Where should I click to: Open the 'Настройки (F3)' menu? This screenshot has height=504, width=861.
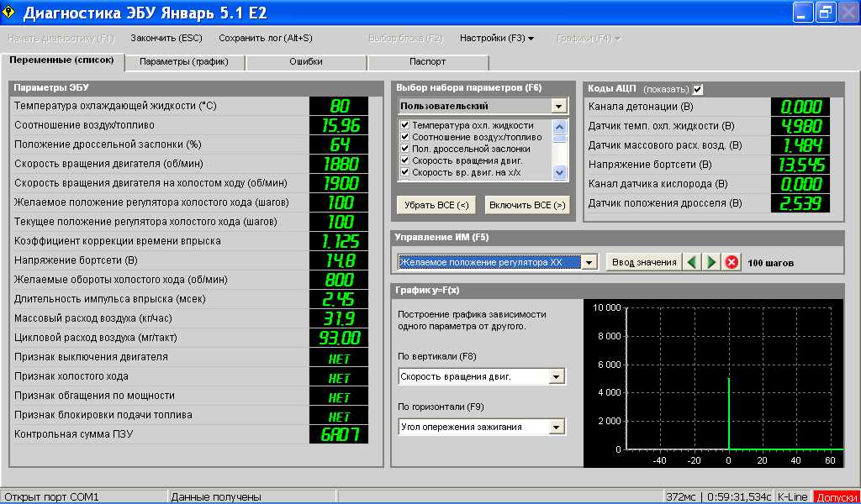[497, 39]
